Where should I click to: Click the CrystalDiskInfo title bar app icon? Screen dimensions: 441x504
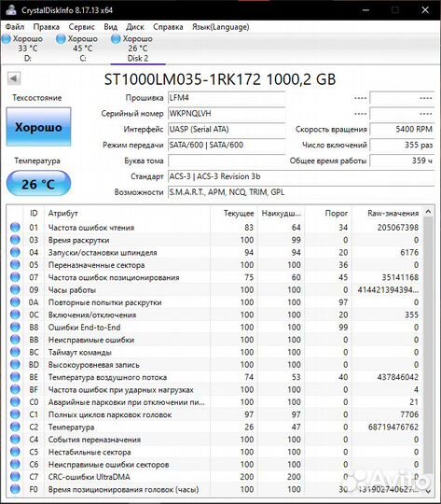pos(10,9)
